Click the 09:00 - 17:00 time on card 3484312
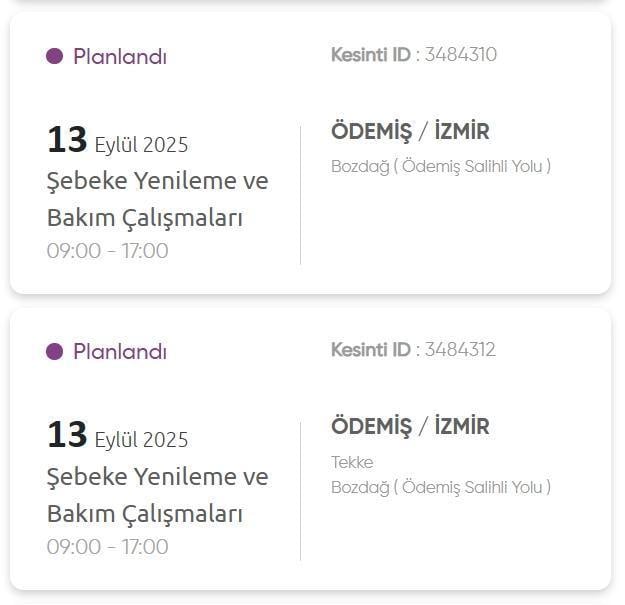The image size is (625, 605). [x=107, y=546]
